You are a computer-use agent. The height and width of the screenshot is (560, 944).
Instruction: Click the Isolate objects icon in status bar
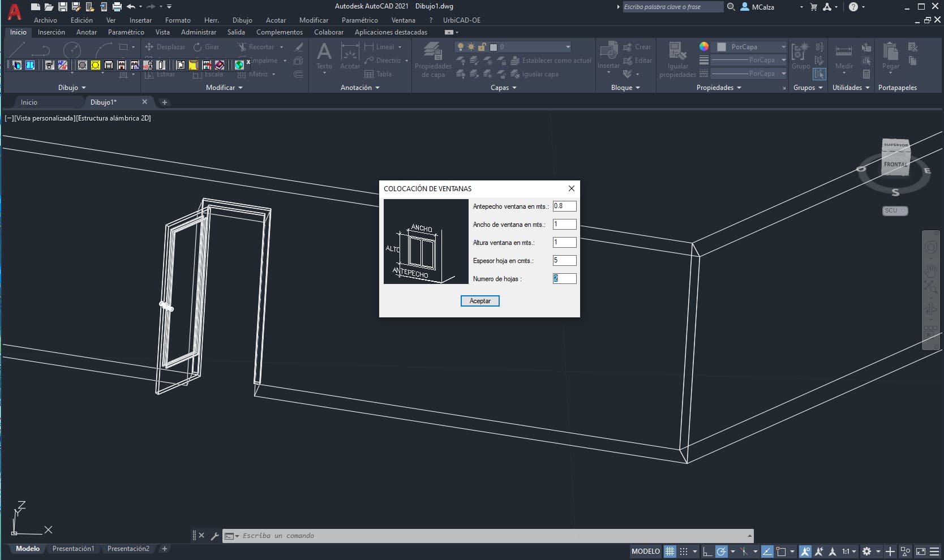(x=906, y=551)
